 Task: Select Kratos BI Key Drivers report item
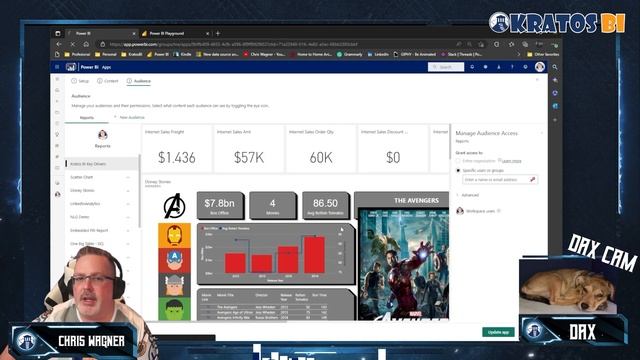coord(102,164)
